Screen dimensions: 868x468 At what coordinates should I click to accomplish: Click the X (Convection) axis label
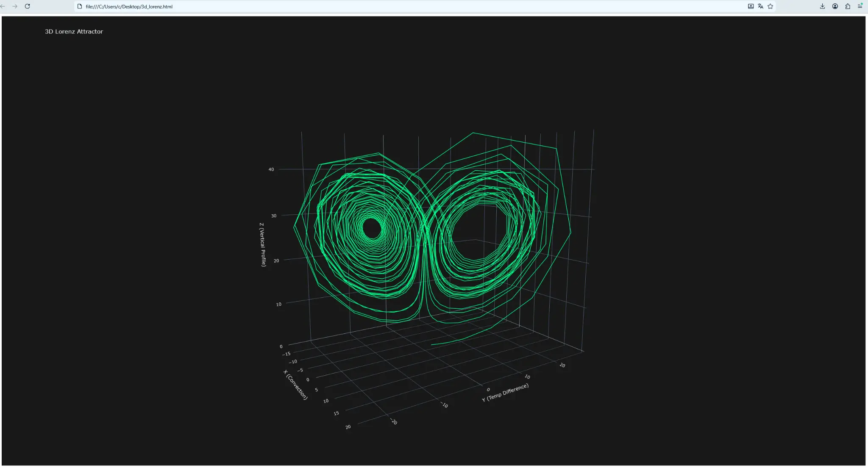(x=295, y=385)
